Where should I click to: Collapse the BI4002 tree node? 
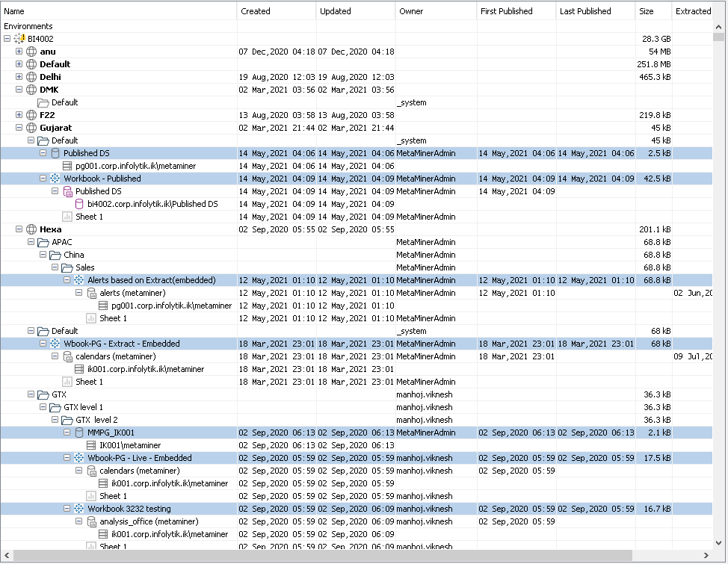[x=7, y=39]
